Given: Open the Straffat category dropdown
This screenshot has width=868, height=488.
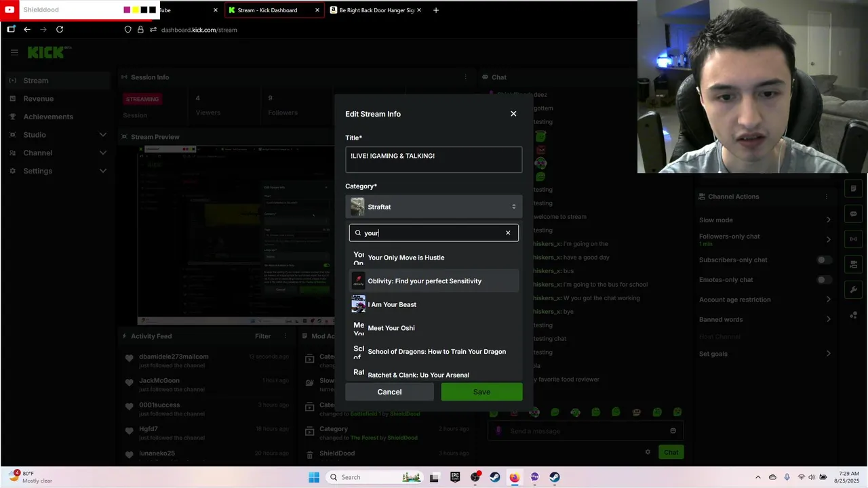Looking at the screenshot, I should [434, 207].
